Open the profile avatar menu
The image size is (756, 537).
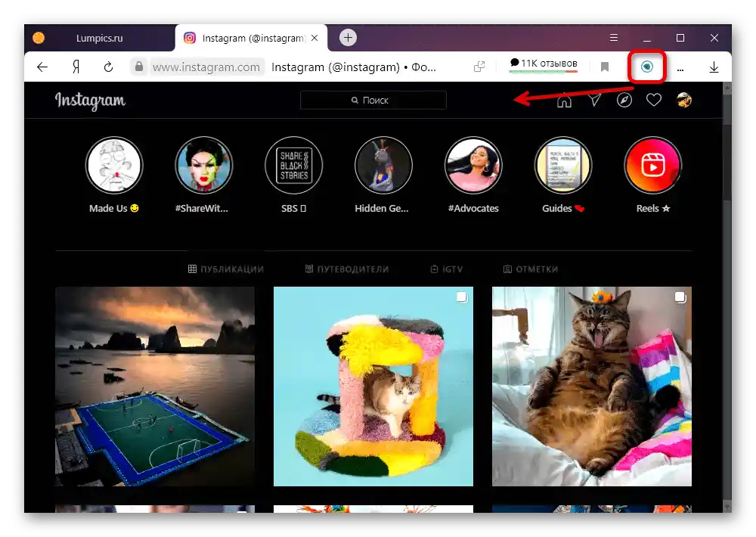click(684, 100)
